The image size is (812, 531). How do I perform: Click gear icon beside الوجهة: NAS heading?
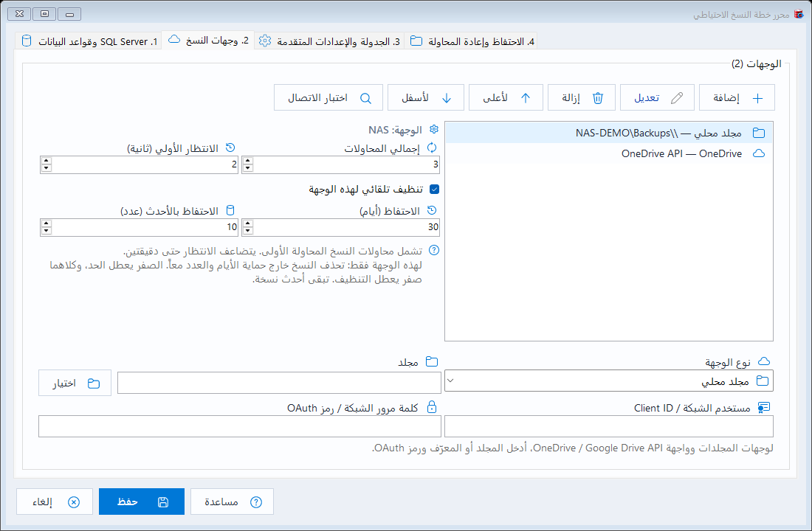(434, 129)
